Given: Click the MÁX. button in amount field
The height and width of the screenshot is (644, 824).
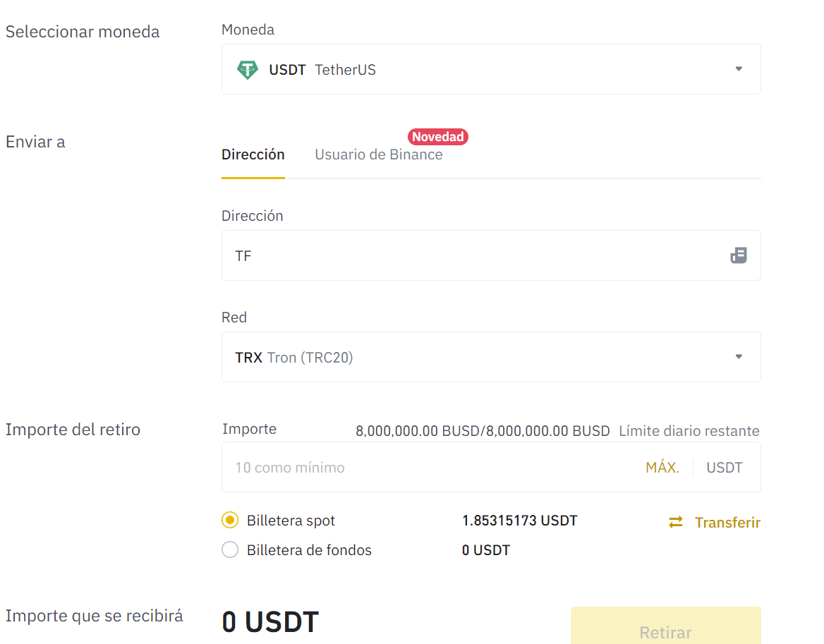Looking at the screenshot, I should coord(662,467).
